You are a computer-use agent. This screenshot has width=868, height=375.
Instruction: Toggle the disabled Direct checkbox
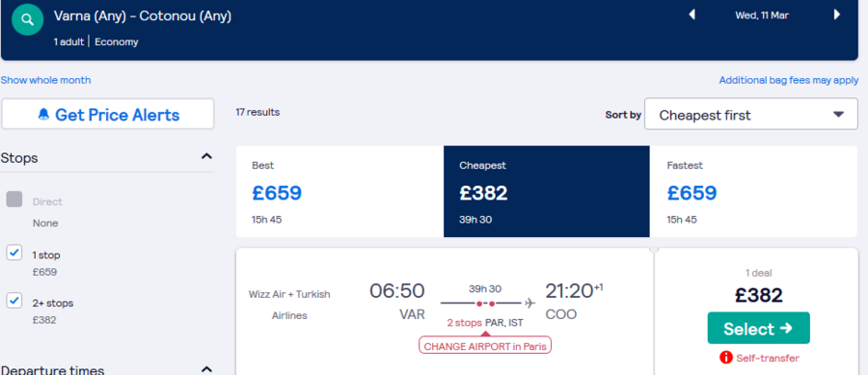point(14,200)
